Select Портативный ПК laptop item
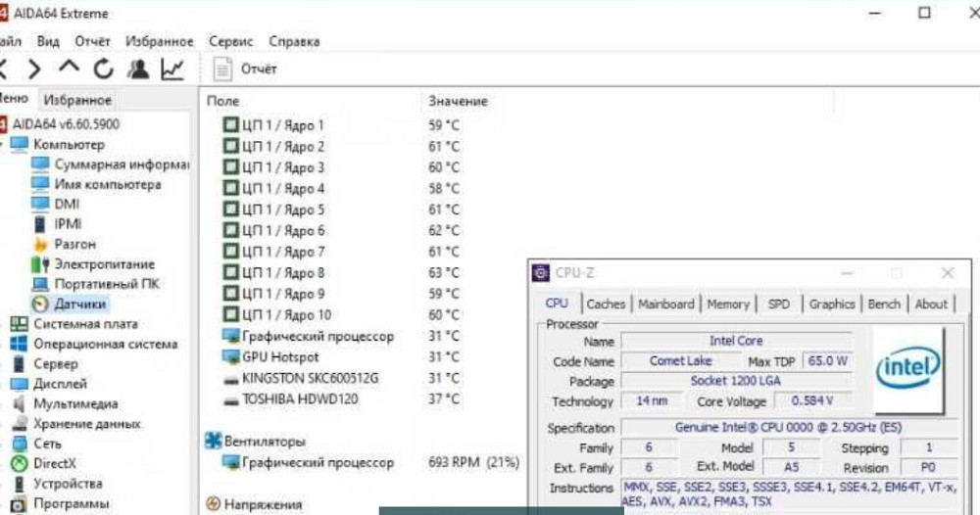The image size is (980, 515). (x=106, y=284)
